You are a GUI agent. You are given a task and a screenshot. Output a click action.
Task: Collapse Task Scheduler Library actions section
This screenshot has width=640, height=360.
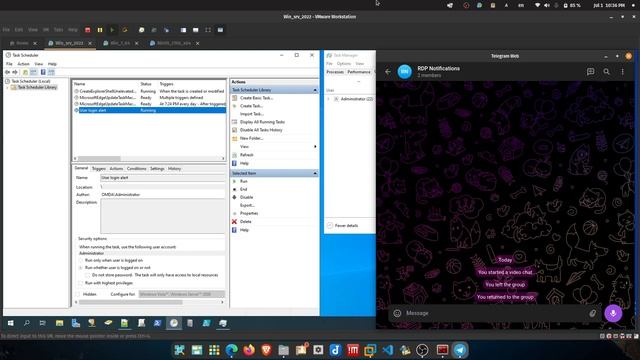(315, 90)
